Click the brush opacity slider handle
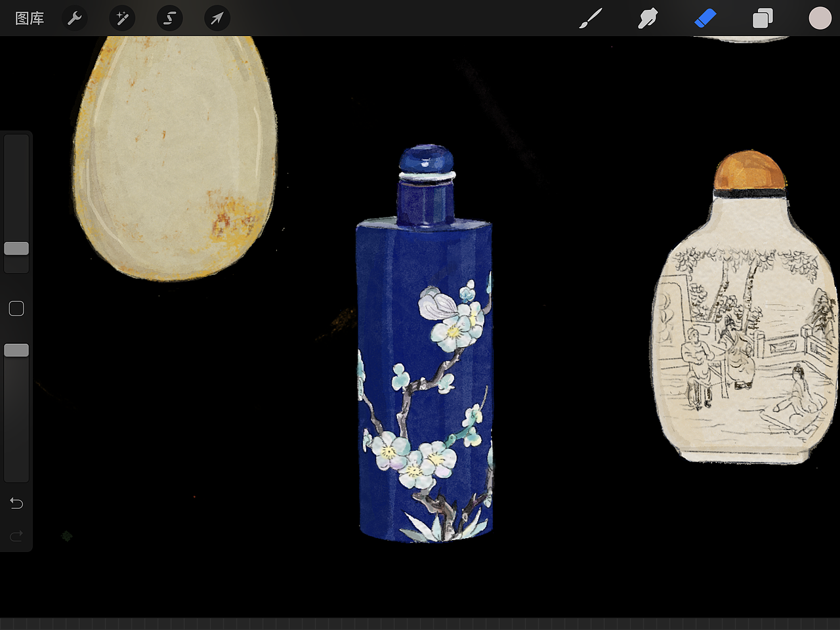Image resolution: width=840 pixels, height=630 pixels. (16, 350)
